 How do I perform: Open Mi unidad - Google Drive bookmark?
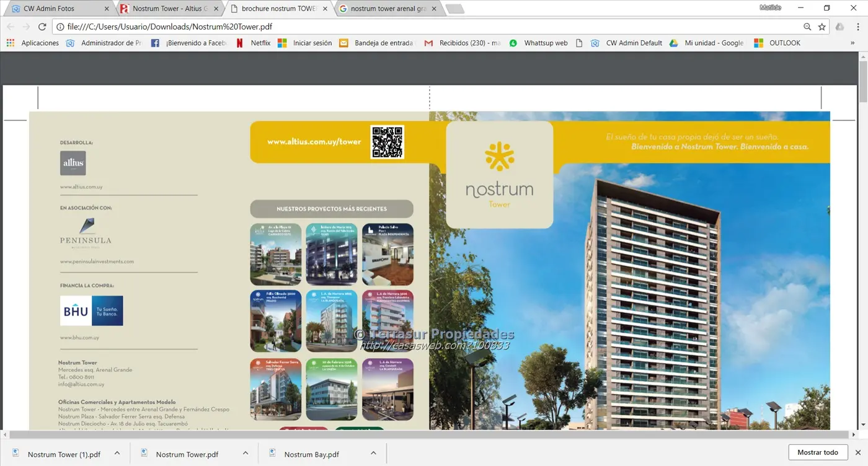point(707,43)
